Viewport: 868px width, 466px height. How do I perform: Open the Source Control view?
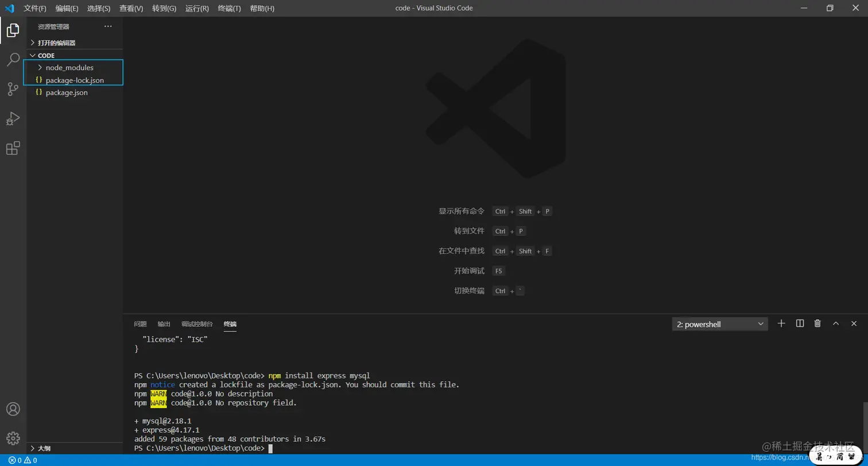[x=13, y=89]
